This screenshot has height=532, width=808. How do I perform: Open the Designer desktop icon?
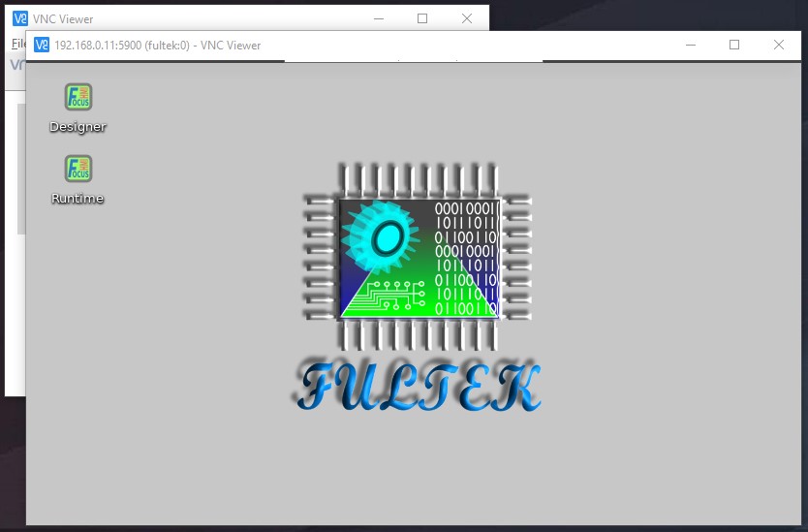click(x=78, y=97)
